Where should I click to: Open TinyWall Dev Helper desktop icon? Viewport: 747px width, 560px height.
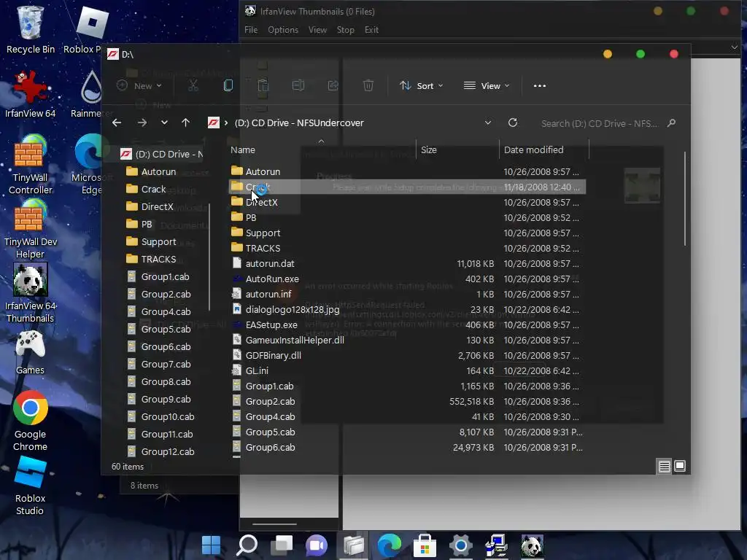tap(31, 228)
